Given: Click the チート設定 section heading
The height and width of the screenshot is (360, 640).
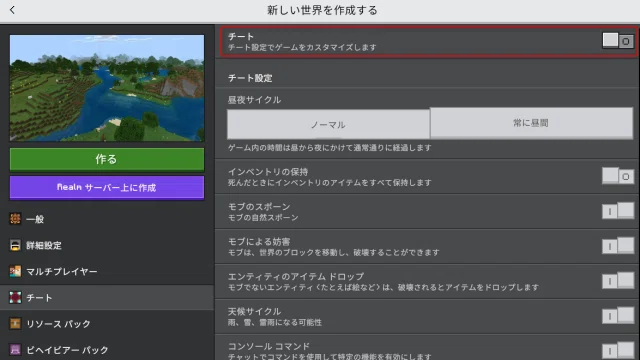Looking at the screenshot, I should (250, 78).
